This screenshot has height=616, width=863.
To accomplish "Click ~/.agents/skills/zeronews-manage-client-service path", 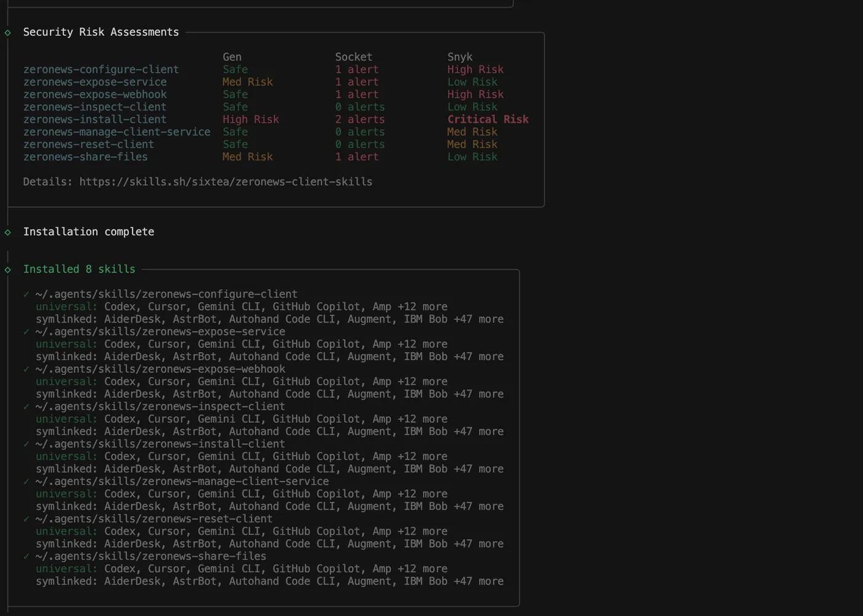I will point(182,482).
